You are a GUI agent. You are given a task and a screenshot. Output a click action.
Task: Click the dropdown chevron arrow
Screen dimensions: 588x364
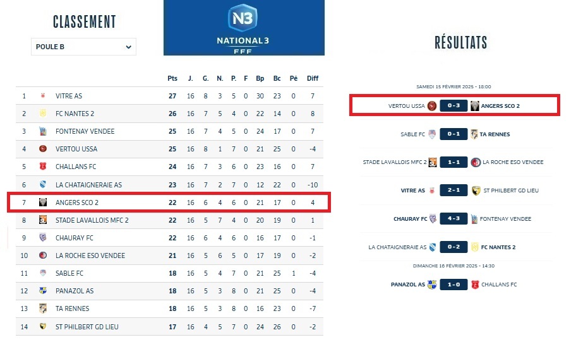pos(128,47)
